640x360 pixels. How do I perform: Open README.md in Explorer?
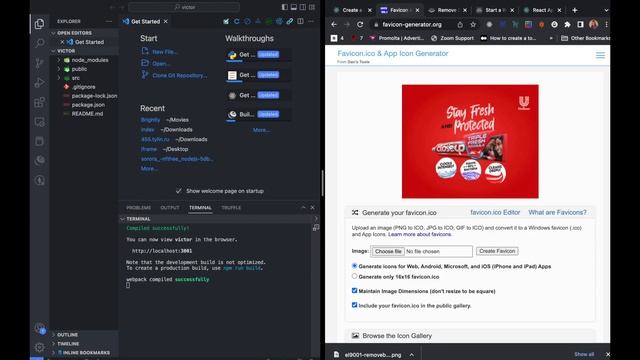[x=87, y=114]
